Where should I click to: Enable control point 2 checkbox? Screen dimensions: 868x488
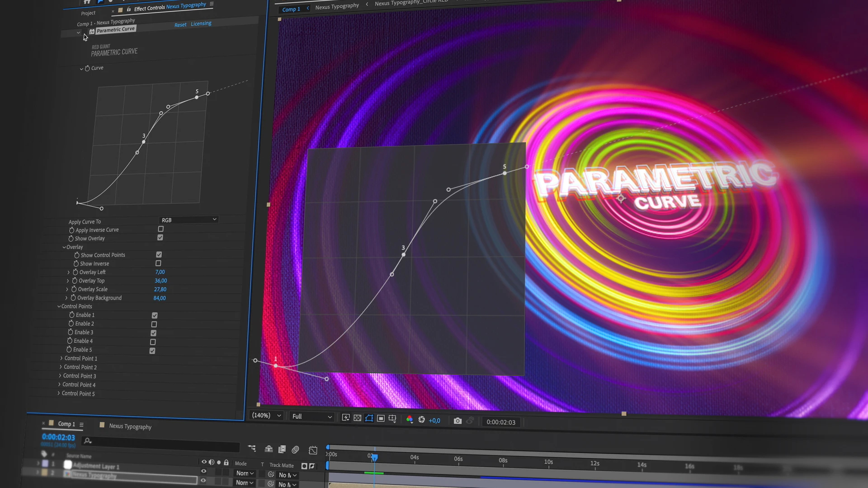coord(154,324)
